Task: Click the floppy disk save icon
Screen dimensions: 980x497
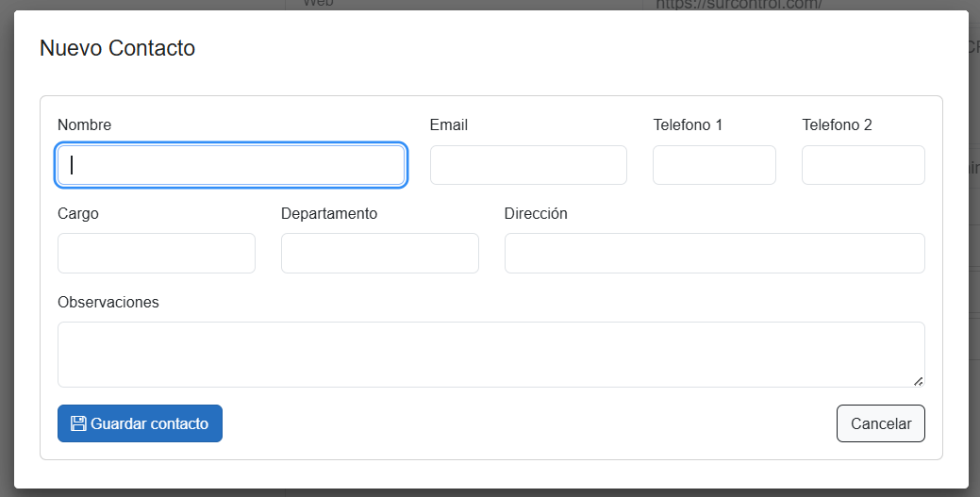Action: coord(78,423)
